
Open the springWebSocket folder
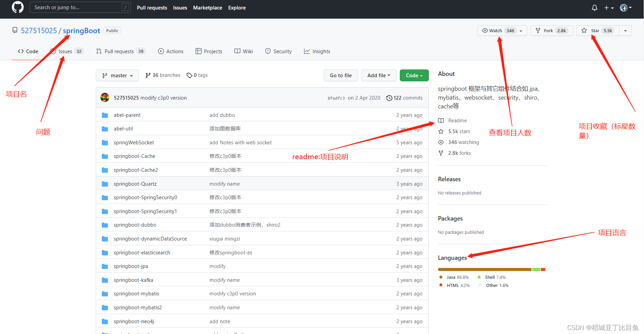point(134,143)
